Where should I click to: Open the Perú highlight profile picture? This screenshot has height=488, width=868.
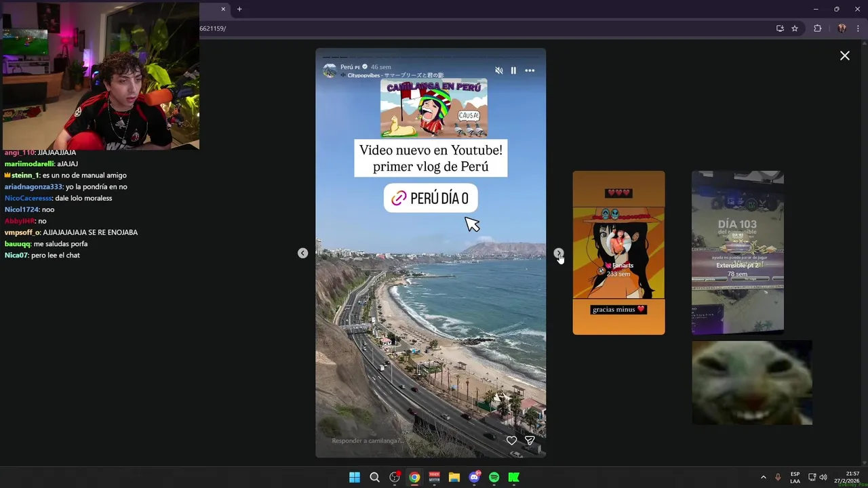click(330, 70)
